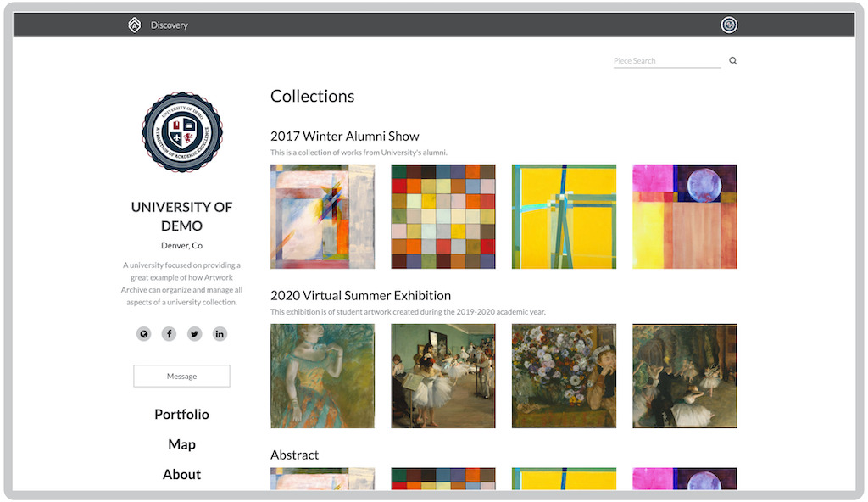Click the search magnifier icon
The width and height of the screenshot is (868, 502).
tap(733, 61)
